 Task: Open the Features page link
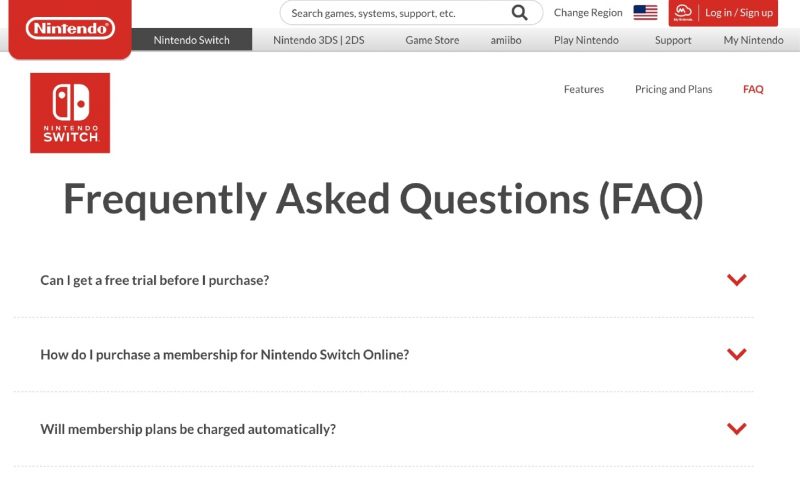(583, 89)
